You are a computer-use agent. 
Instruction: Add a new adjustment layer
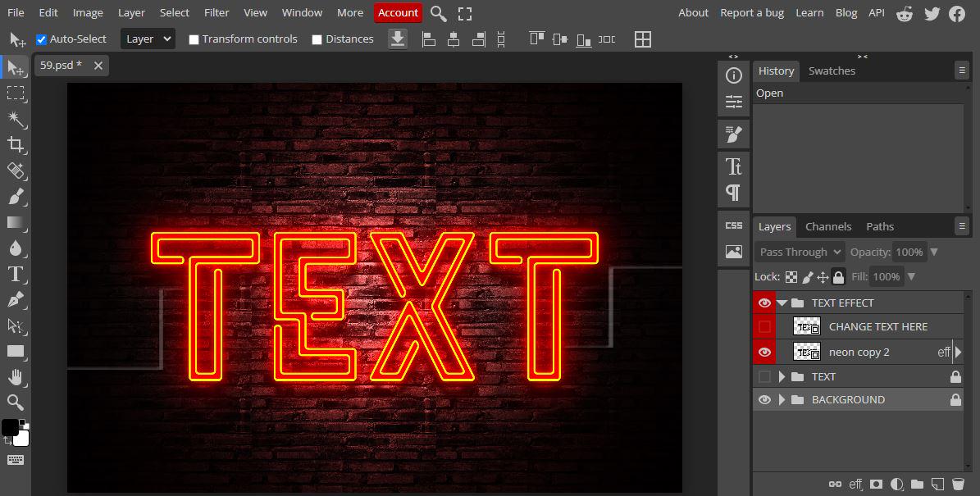coord(896,484)
